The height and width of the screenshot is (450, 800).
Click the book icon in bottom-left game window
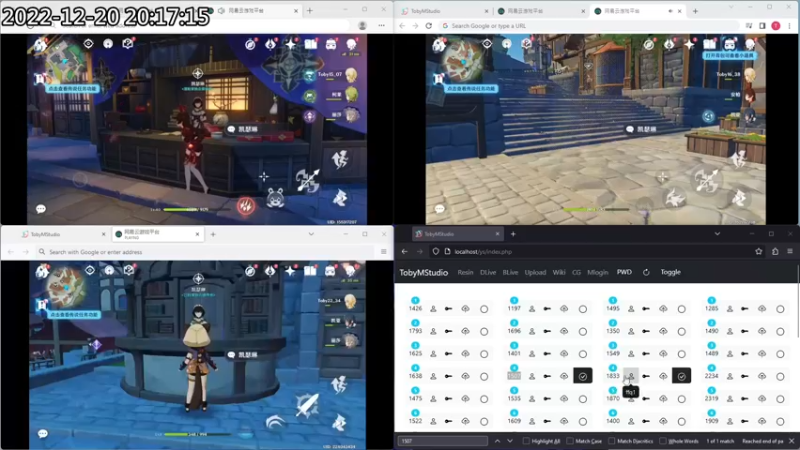[x=310, y=270]
